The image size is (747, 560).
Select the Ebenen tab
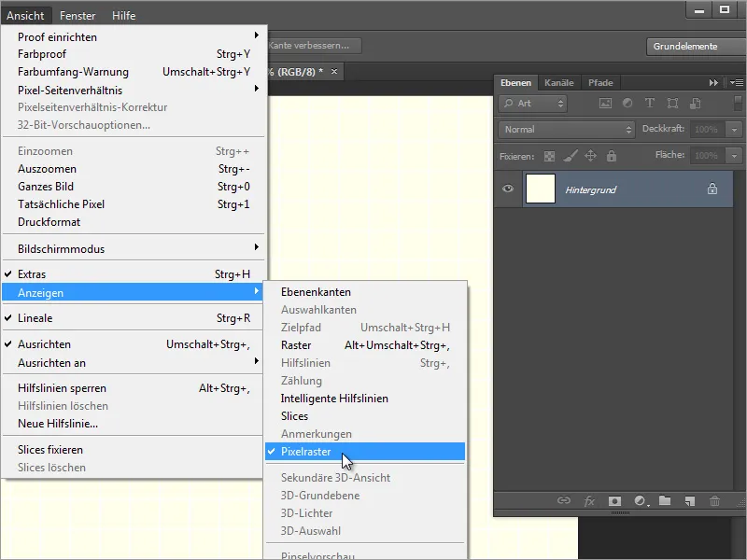(515, 83)
